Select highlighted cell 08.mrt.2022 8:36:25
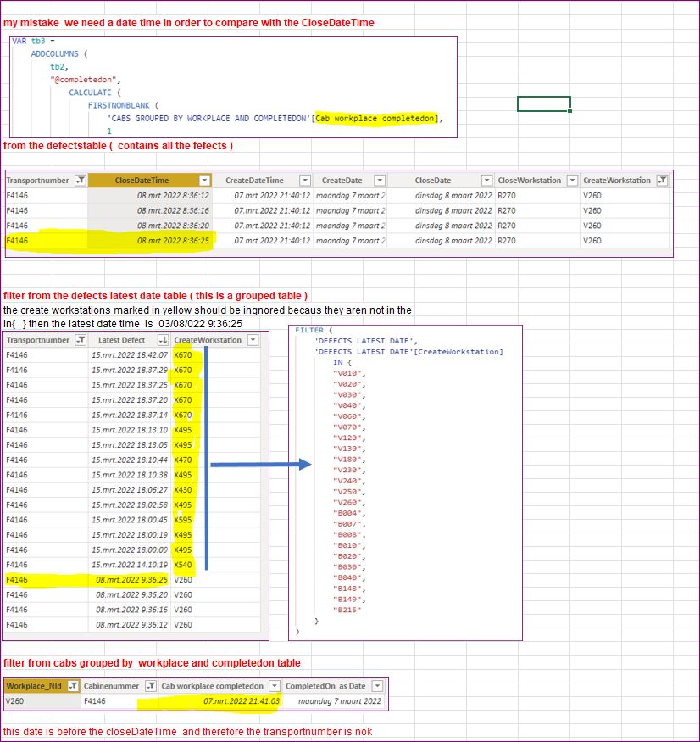700x742 pixels. (149, 241)
